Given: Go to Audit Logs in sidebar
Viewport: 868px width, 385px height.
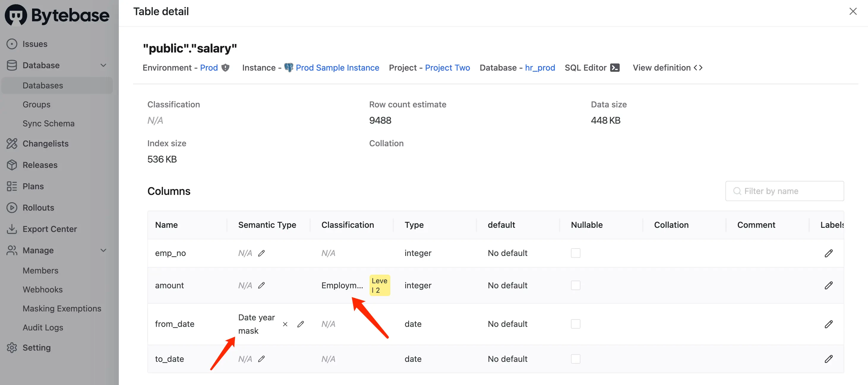Looking at the screenshot, I should click(x=43, y=327).
